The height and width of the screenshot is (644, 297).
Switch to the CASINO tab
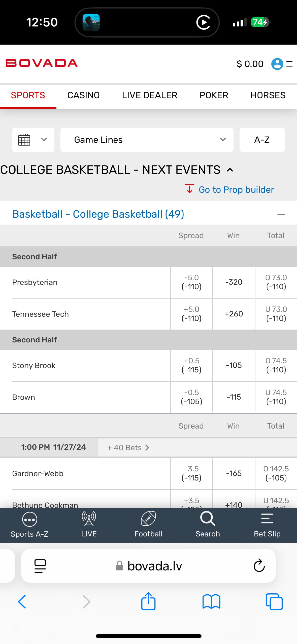(x=83, y=95)
